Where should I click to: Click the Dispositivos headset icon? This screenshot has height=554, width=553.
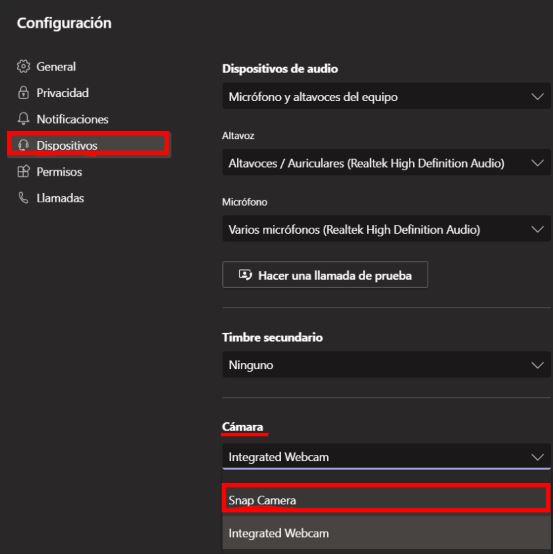tap(23, 145)
